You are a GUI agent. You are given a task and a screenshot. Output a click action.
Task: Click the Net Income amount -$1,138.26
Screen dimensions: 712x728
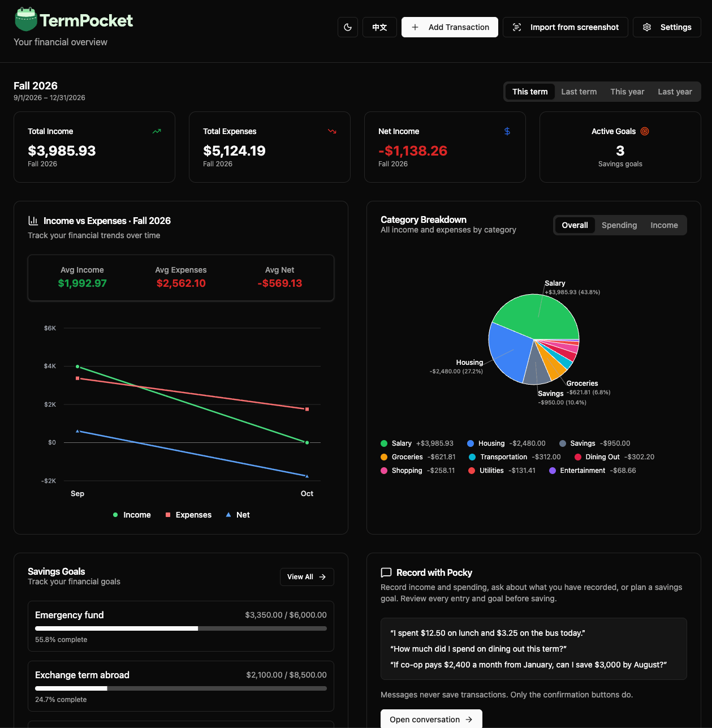click(413, 151)
